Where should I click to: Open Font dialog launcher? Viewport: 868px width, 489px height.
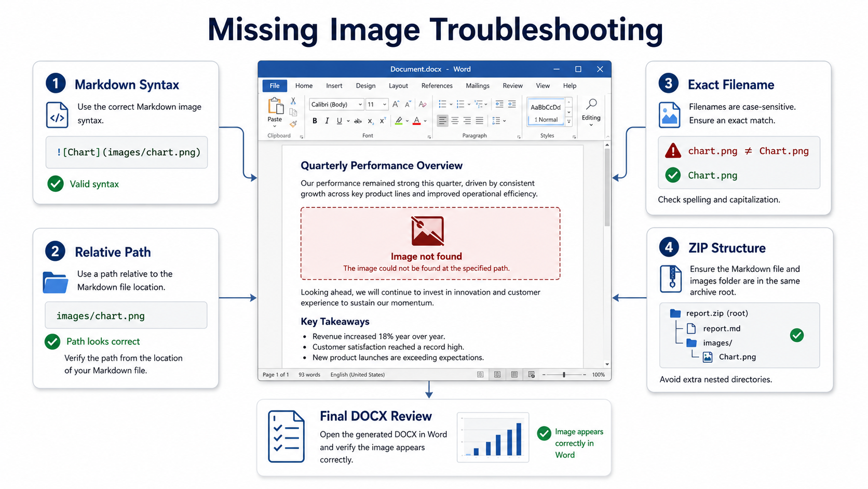(x=429, y=137)
